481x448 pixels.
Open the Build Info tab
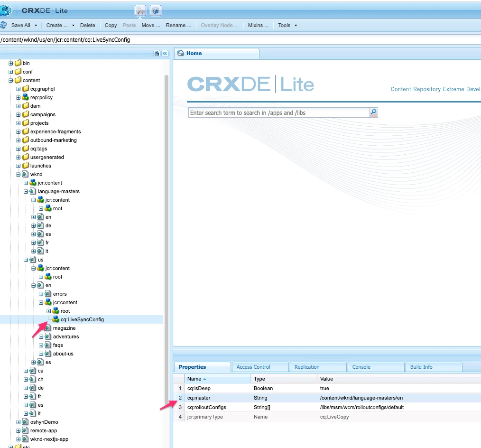pyautogui.click(x=434, y=367)
